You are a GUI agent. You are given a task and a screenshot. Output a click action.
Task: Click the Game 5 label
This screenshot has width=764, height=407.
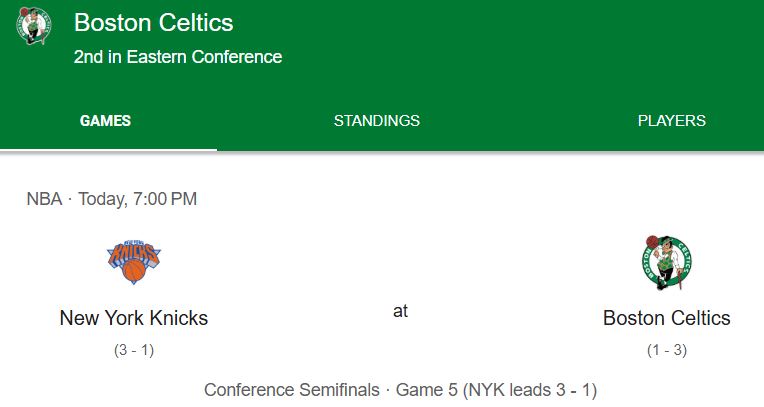coord(426,390)
